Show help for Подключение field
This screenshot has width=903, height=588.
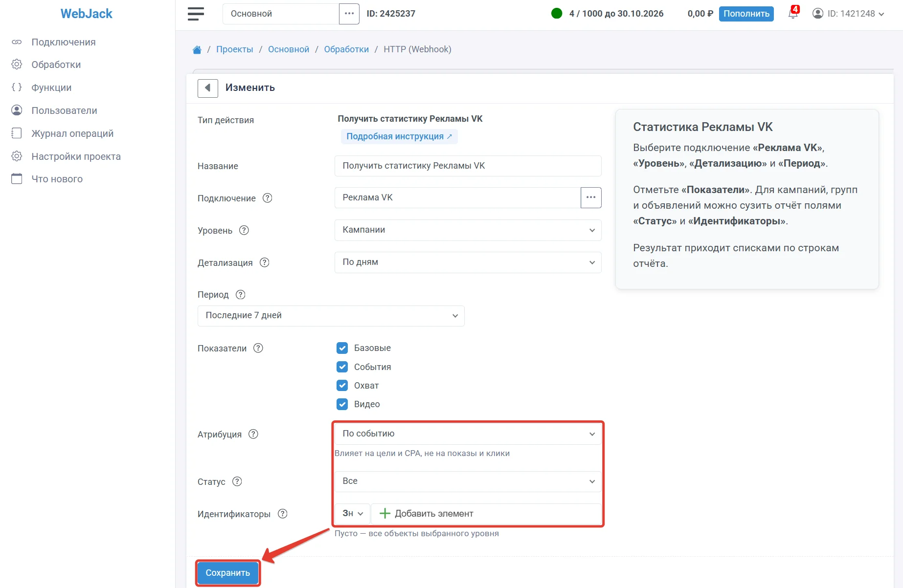[x=268, y=198]
